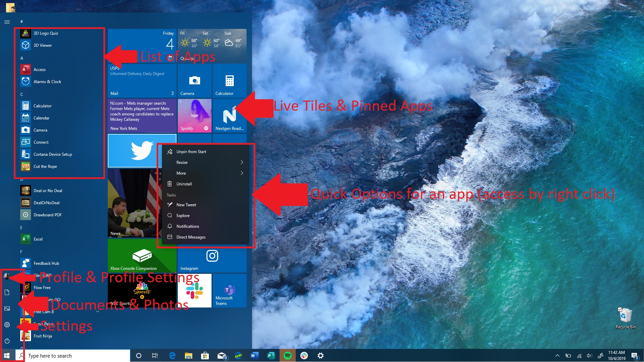Click the volume icon in system tray
This screenshot has width=644, height=362.
(589, 356)
